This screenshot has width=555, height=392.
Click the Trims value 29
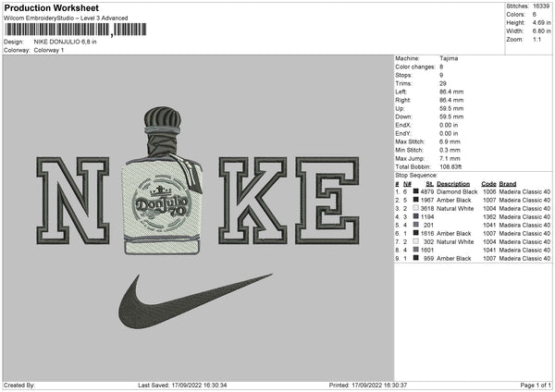443,83
